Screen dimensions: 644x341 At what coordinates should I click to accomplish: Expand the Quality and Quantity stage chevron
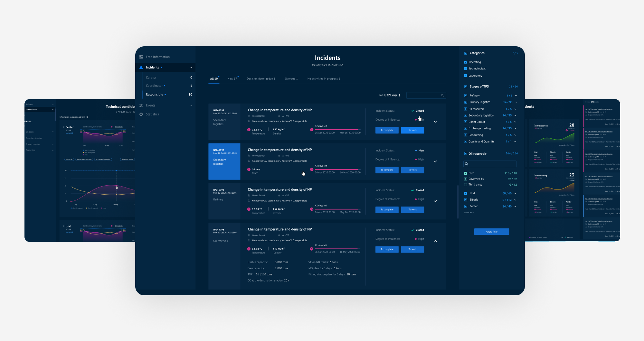pos(515,142)
